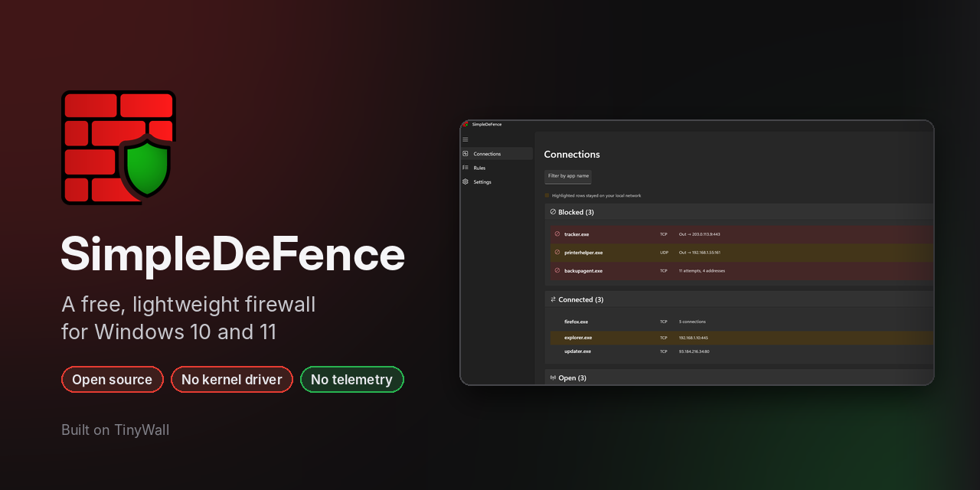Click the small app icon in the window title bar
The width and height of the screenshot is (980, 490).
tap(465, 124)
